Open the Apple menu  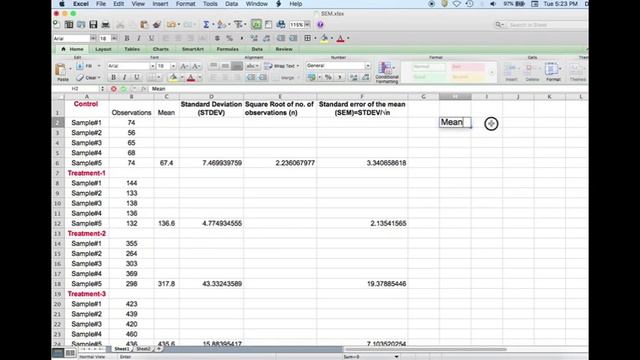(62, 4)
